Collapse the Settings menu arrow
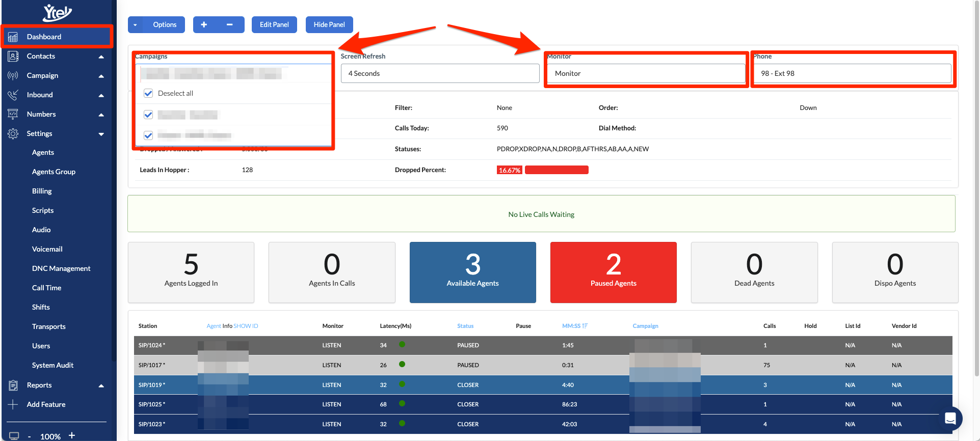The height and width of the screenshot is (441, 980). pos(101,134)
